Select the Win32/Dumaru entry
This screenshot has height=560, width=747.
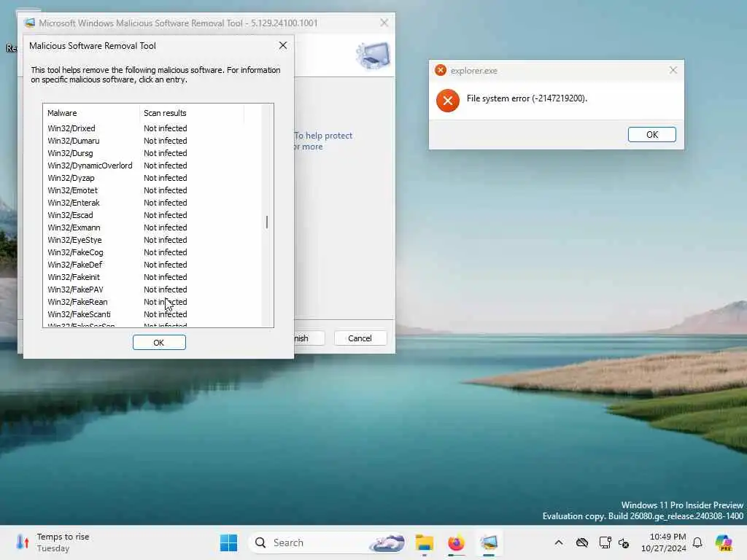coord(74,141)
